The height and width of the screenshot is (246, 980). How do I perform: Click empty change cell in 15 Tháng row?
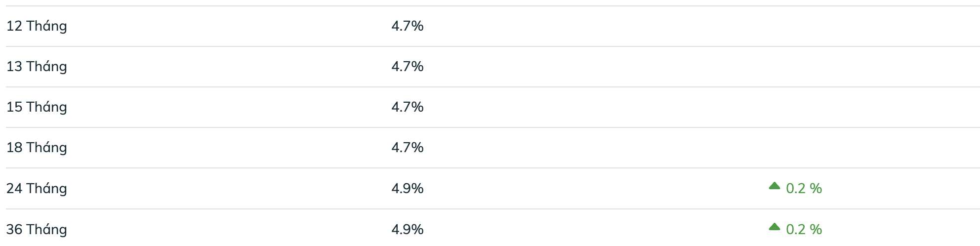pos(795,107)
